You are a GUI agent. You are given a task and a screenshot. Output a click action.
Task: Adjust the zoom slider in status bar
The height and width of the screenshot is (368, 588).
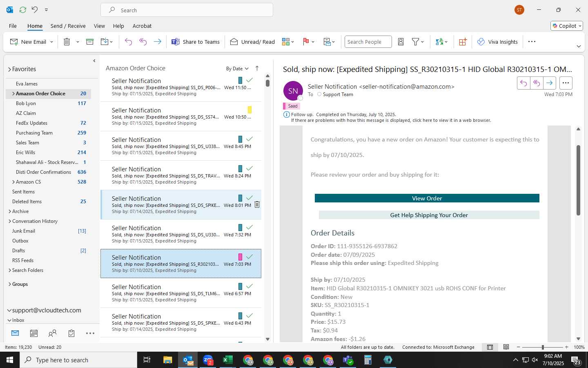(543, 347)
